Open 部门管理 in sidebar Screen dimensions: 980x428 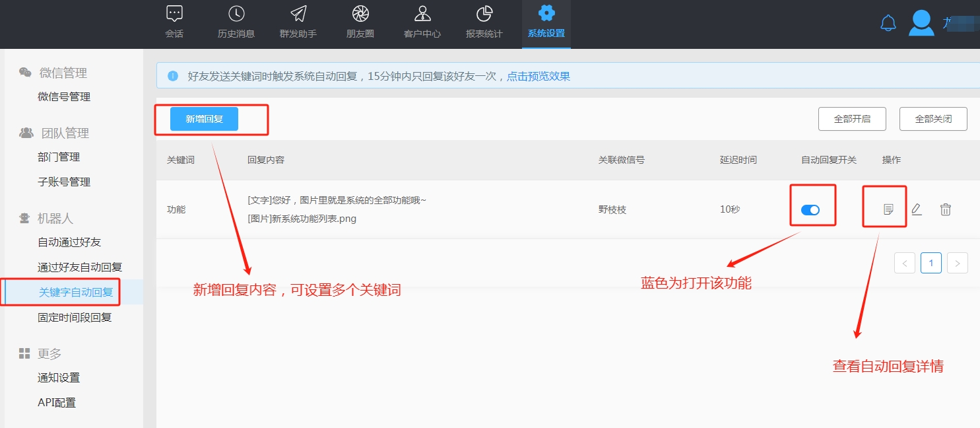[x=59, y=157]
